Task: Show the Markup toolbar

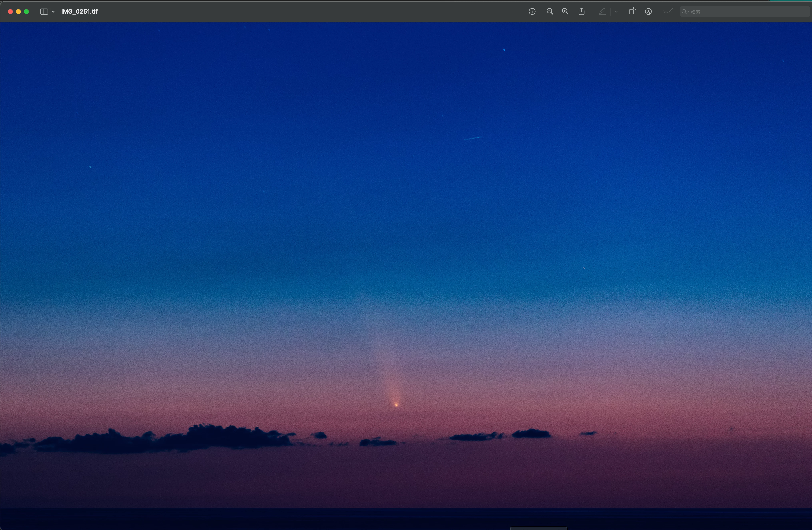Action: (x=648, y=12)
